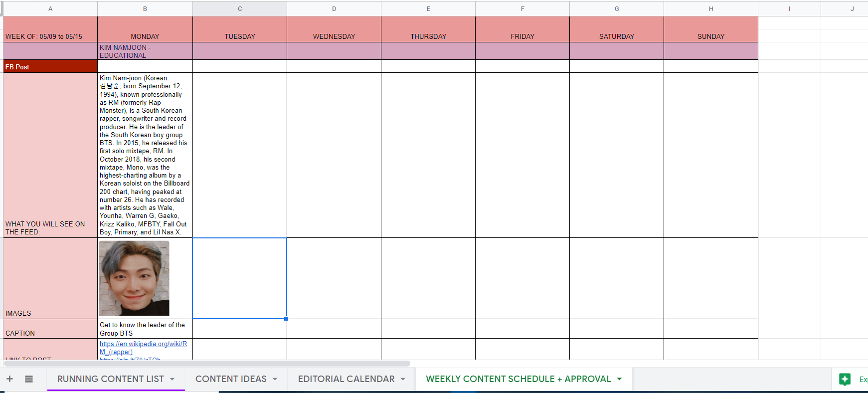Select column A header
Image resolution: width=868 pixels, height=393 pixels.
50,9
